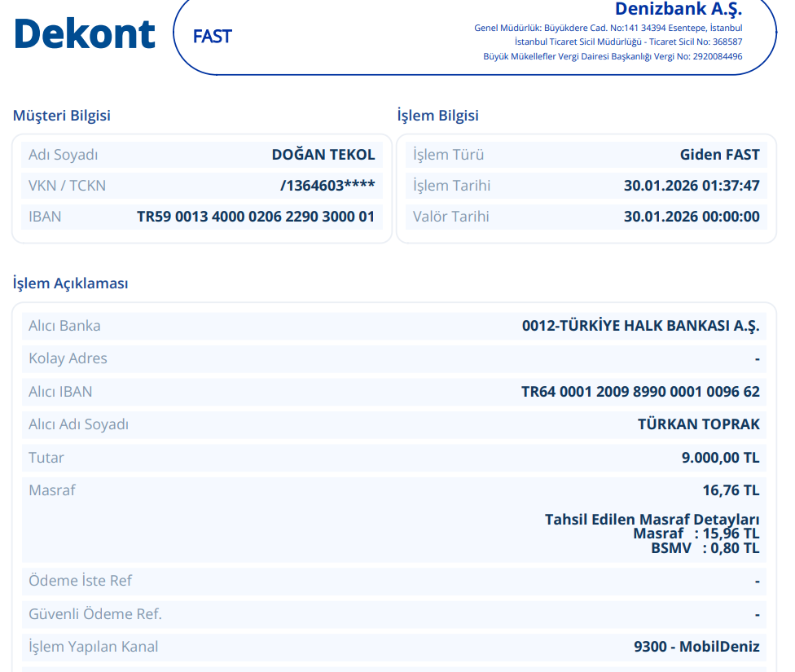This screenshot has height=672, width=795.
Task: Select the name DOĞAN TEKOL
Action: [323, 155]
